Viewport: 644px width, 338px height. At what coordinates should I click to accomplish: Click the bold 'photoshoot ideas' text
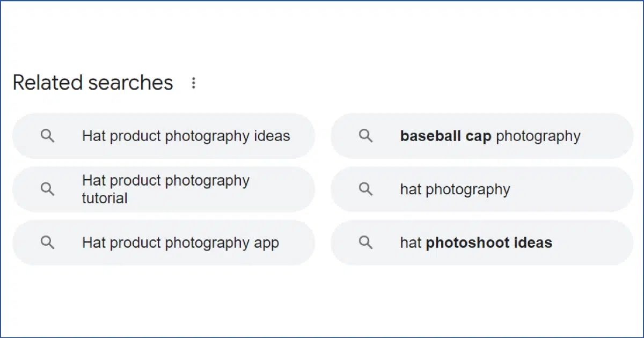[489, 243]
